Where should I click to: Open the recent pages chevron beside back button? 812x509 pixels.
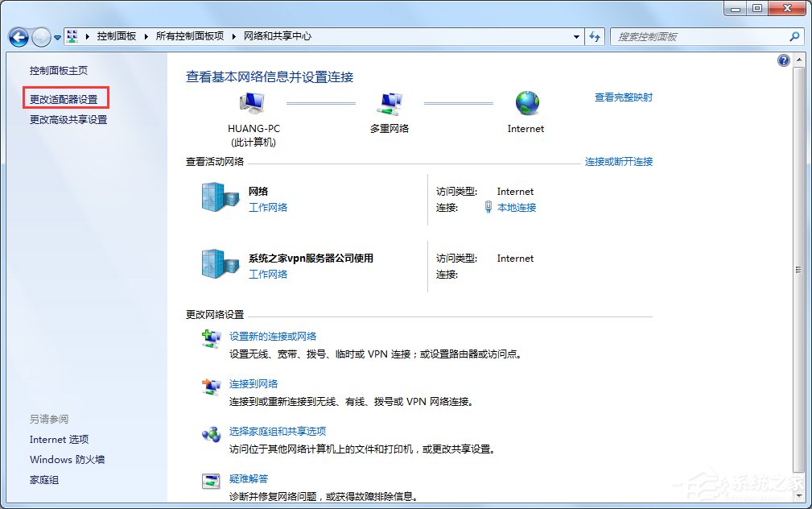tap(56, 37)
